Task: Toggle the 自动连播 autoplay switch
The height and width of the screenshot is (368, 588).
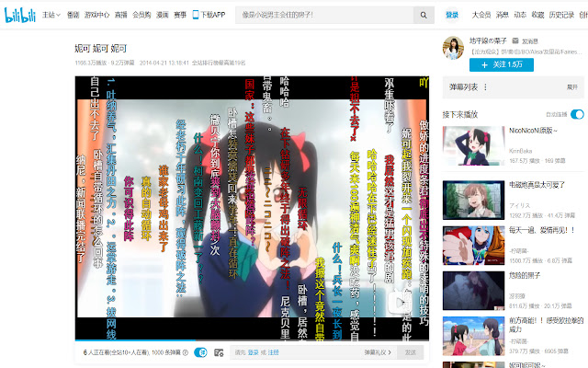Action: 577,114
